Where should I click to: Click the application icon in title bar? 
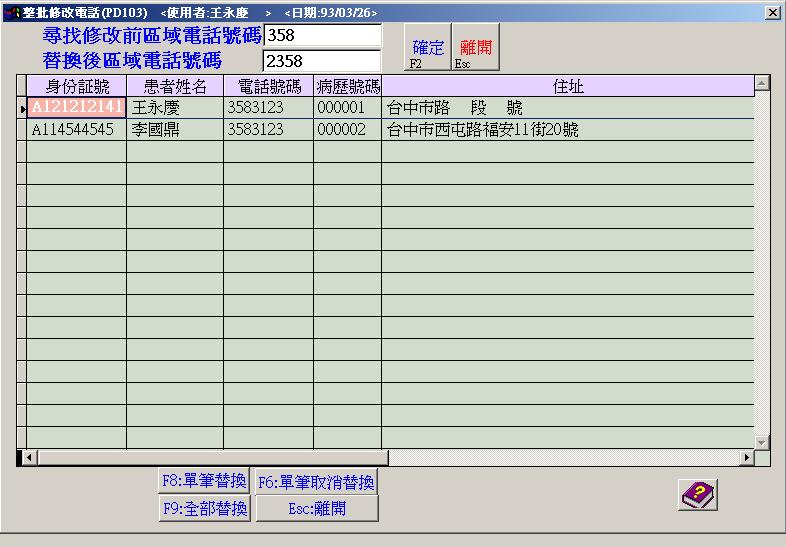11,13
